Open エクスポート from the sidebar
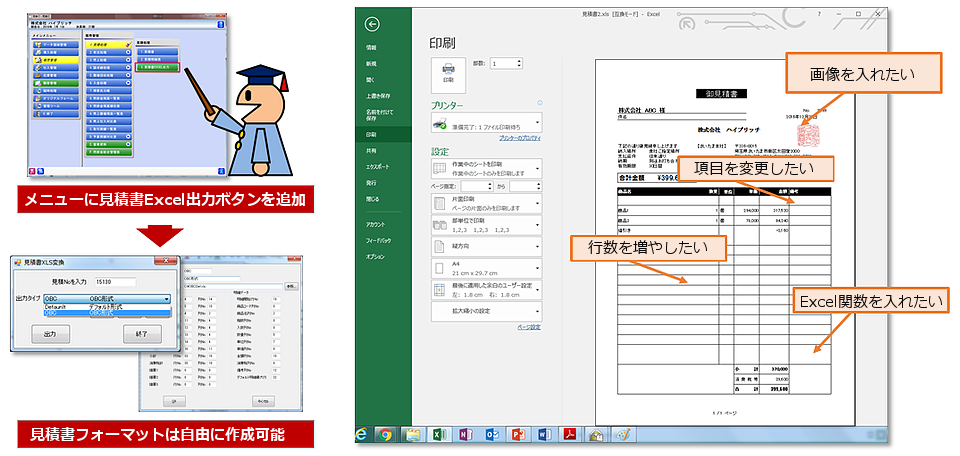Image resolution: width=960 pixels, height=456 pixels. tap(378, 166)
